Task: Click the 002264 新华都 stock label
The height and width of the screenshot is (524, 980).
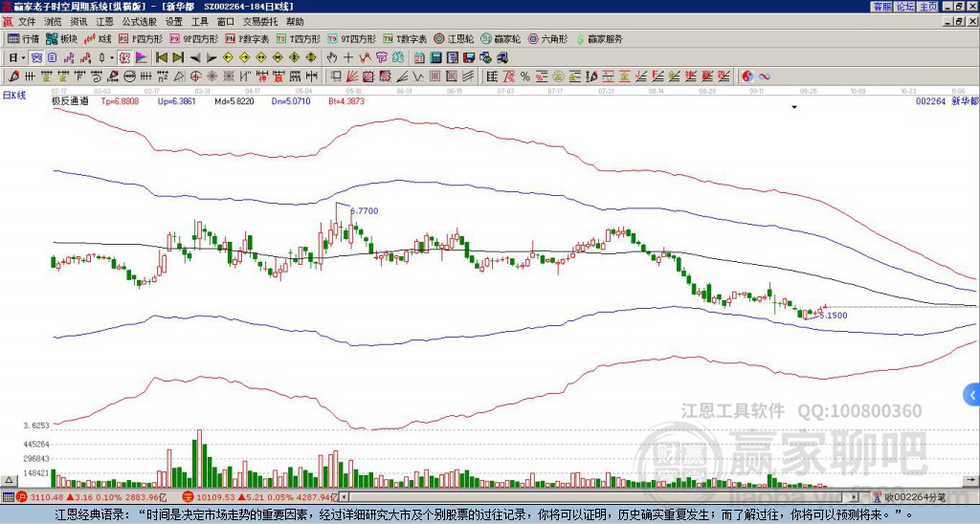Action: coord(947,100)
